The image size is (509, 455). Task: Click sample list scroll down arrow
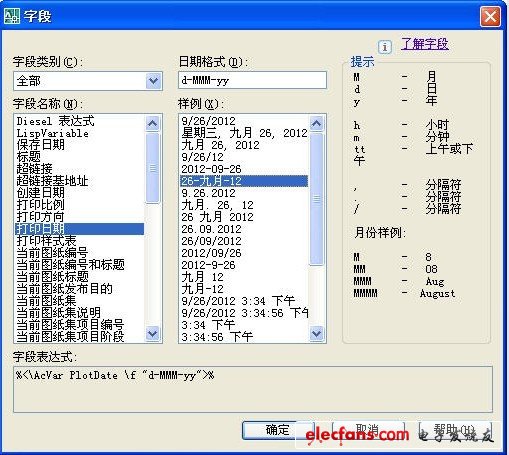(316, 333)
